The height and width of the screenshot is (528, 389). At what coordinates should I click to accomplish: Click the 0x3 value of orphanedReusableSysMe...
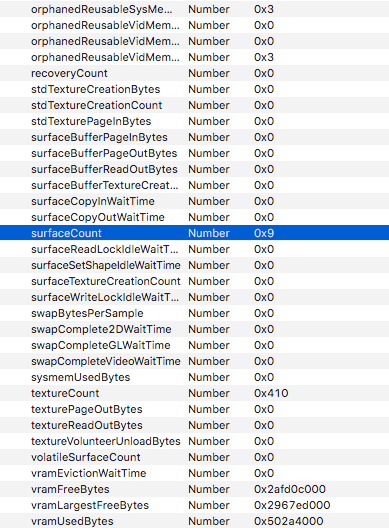coord(264,9)
